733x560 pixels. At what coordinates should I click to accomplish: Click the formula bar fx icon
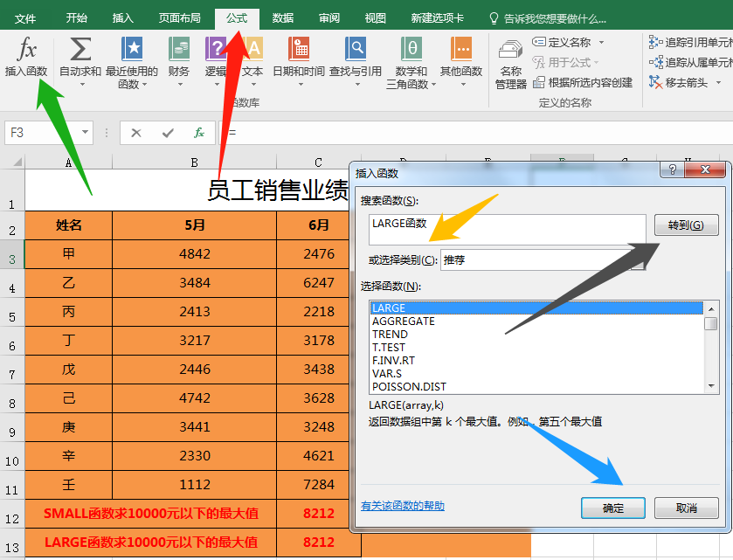tap(199, 133)
